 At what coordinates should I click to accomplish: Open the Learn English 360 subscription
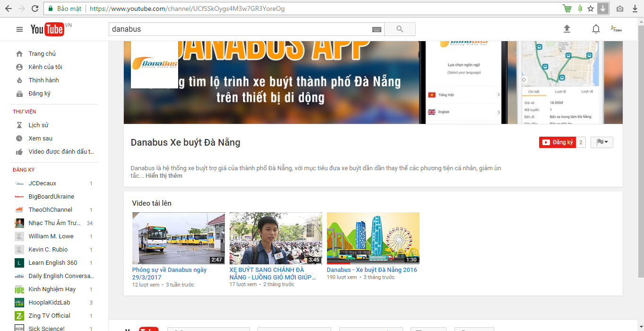54,263
